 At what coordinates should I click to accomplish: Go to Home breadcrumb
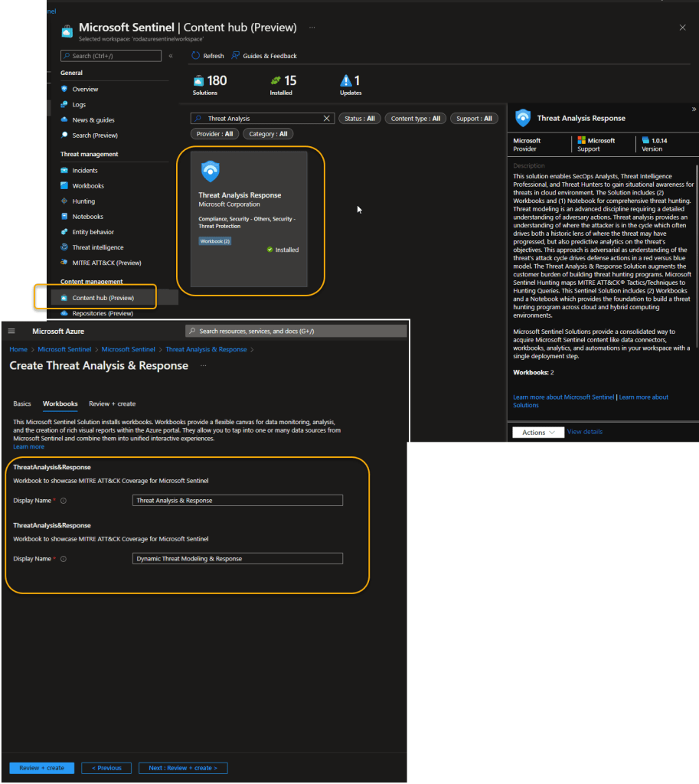click(x=18, y=349)
